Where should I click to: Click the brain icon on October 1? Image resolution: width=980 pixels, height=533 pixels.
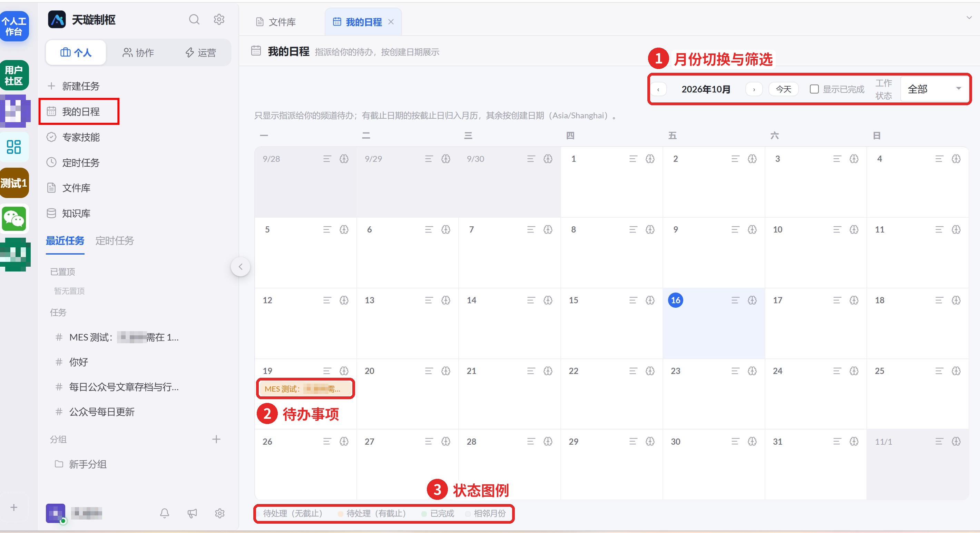pyautogui.click(x=650, y=159)
